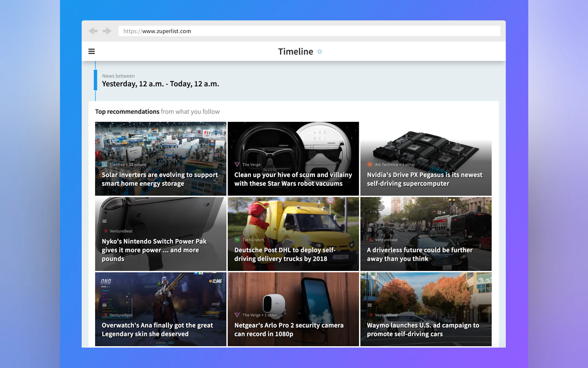Viewport: 588px width, 368px height.
Task: Open driverless future article headline
Action: 419,254
